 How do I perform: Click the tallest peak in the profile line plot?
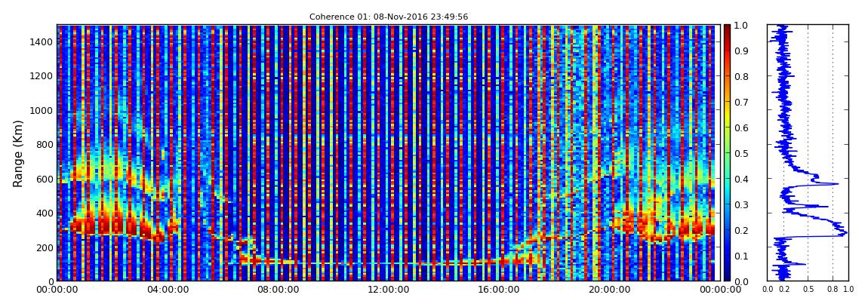click(x=844, y=233)
